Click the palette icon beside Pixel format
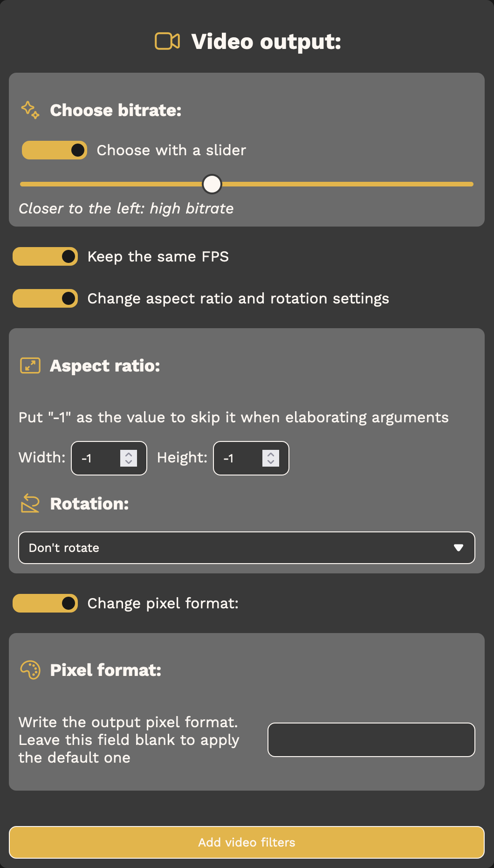This screenshot has width=494, height=868. click(30, 670)
